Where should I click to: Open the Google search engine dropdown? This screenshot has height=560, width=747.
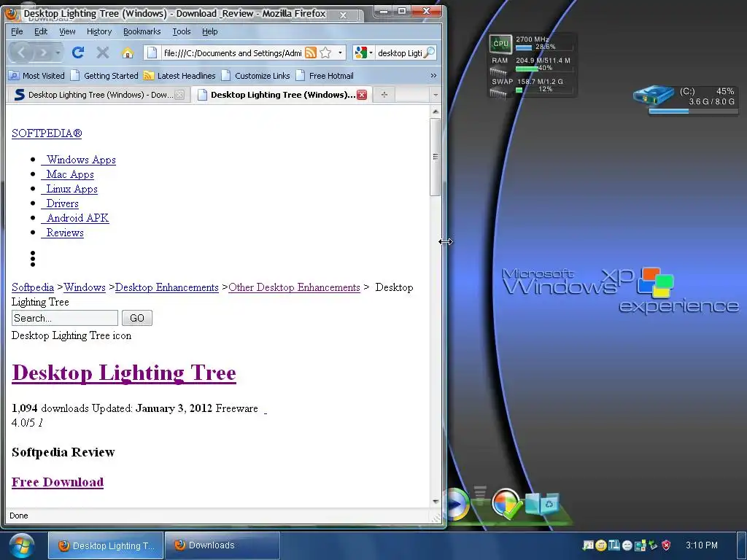pos(363,52)
